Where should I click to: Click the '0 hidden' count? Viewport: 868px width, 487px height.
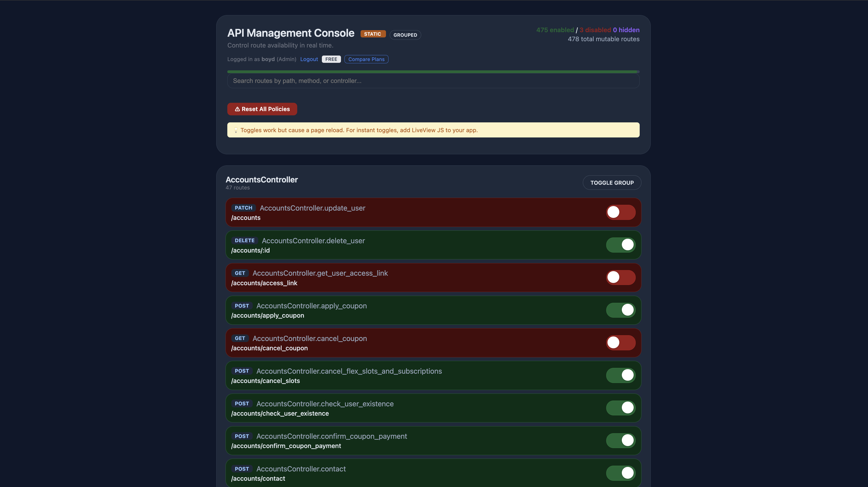pos(626,30)
